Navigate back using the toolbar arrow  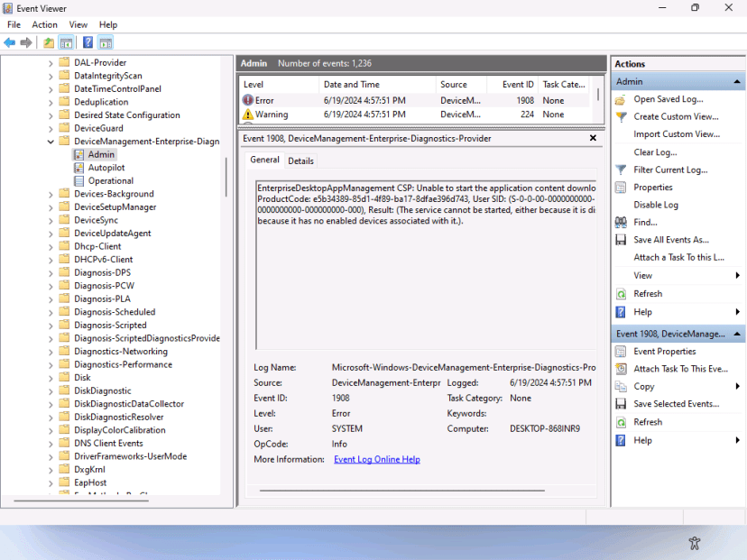click(11, 41)
